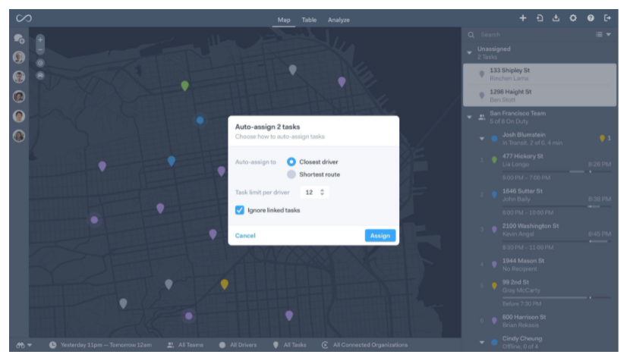Select the 1298 Haight St task

click(x=540, y=96)
